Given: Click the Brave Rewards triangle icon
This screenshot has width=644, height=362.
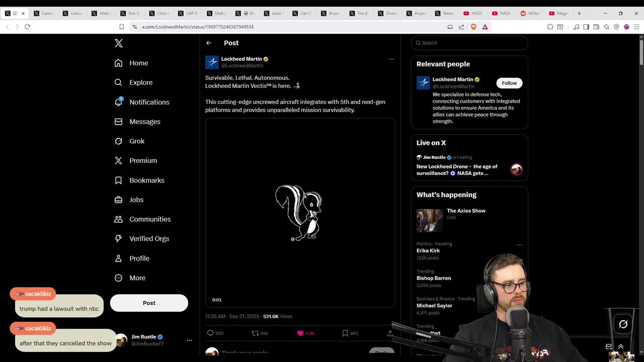Looking at the screenshot, I should [x=485, y=27].
